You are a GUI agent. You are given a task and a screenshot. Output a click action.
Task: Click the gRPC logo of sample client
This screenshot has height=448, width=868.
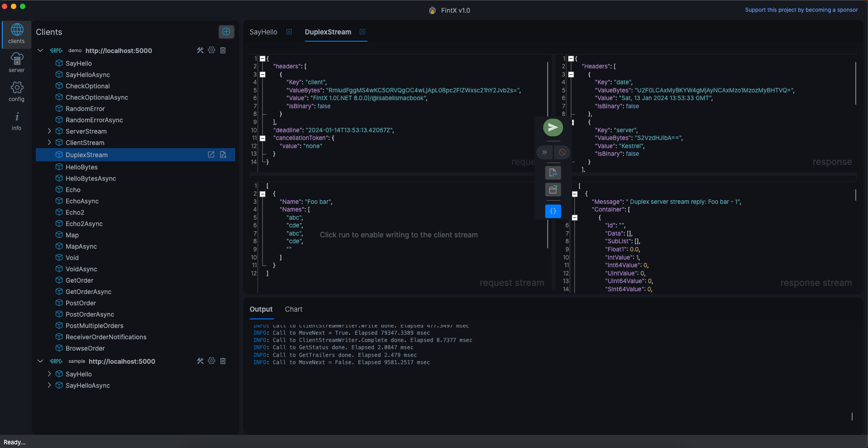point(56,361)
